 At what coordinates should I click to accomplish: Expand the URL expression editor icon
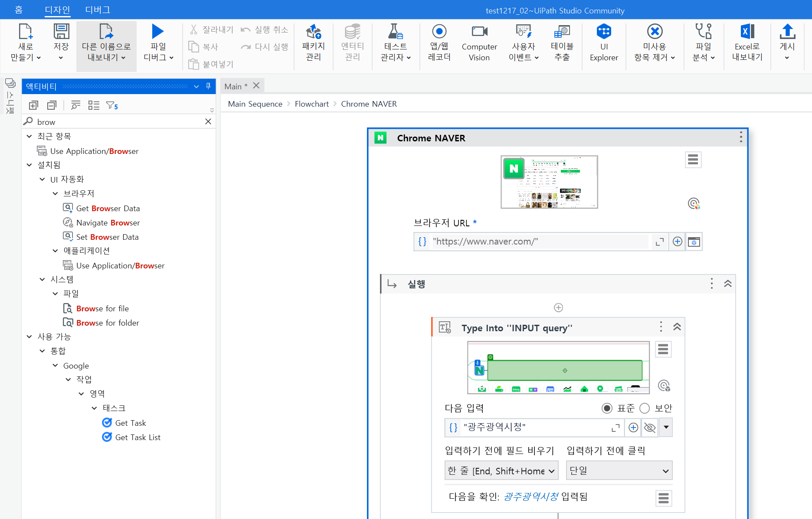pyautogui.click(x=660, y=242)
